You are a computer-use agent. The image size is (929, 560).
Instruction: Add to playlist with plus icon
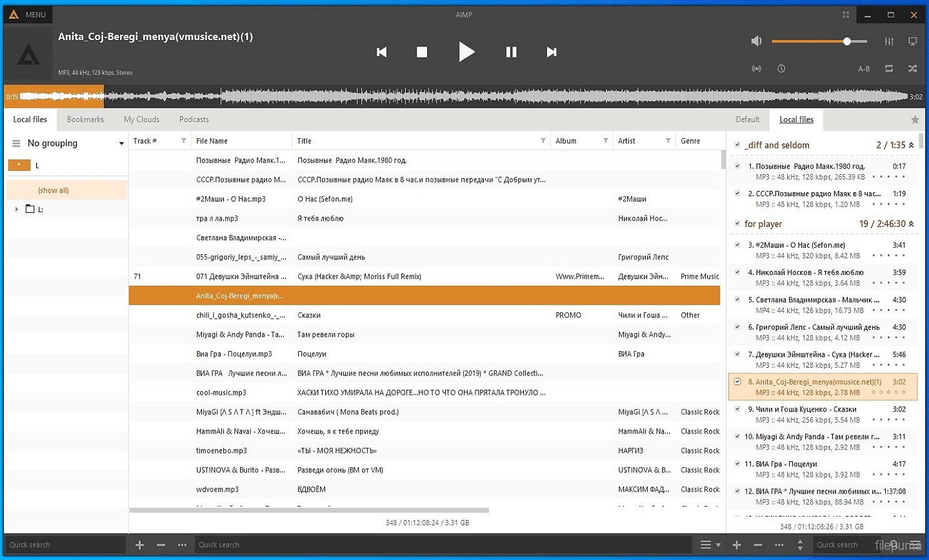click(737, 545)
